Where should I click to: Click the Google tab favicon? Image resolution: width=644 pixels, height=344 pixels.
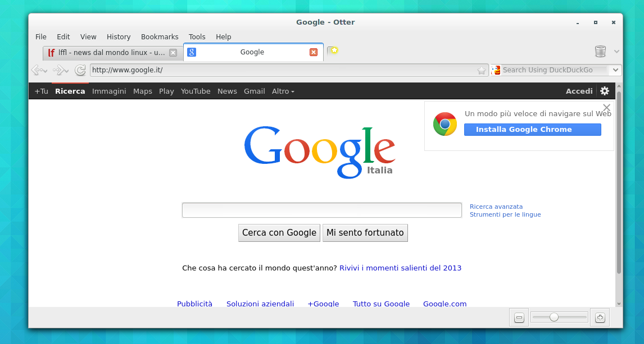click(x=192, y=52)
